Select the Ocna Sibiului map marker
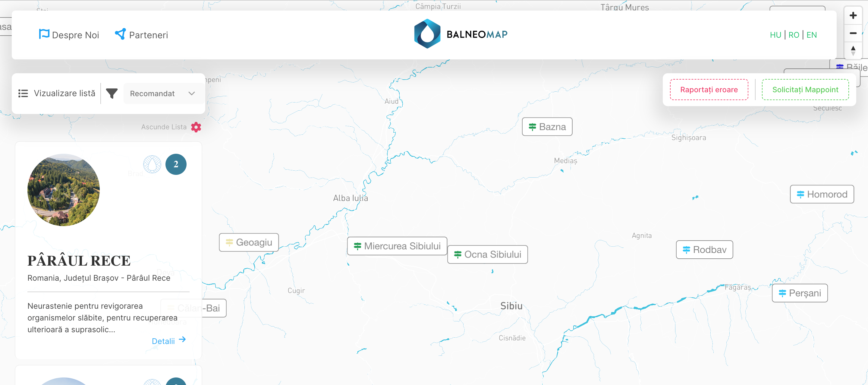This screenshot has width=868, height=385. (x=487, y=254)
